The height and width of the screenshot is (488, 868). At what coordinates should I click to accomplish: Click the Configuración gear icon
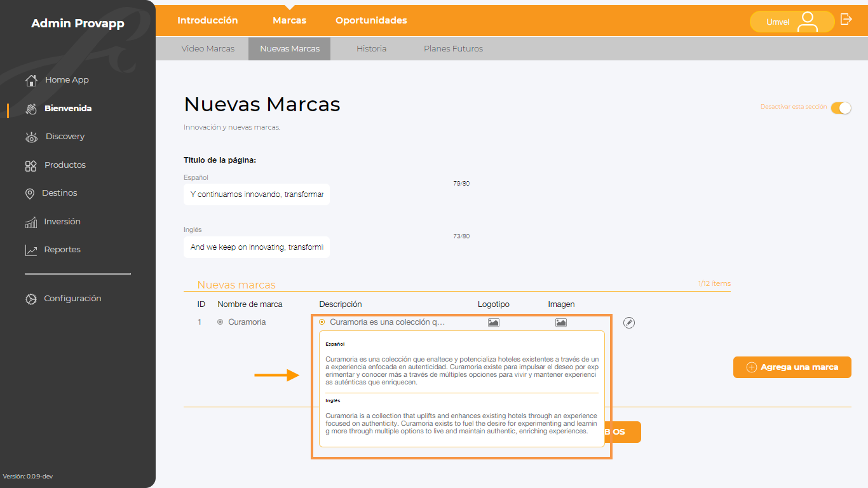tap(31, 299)
